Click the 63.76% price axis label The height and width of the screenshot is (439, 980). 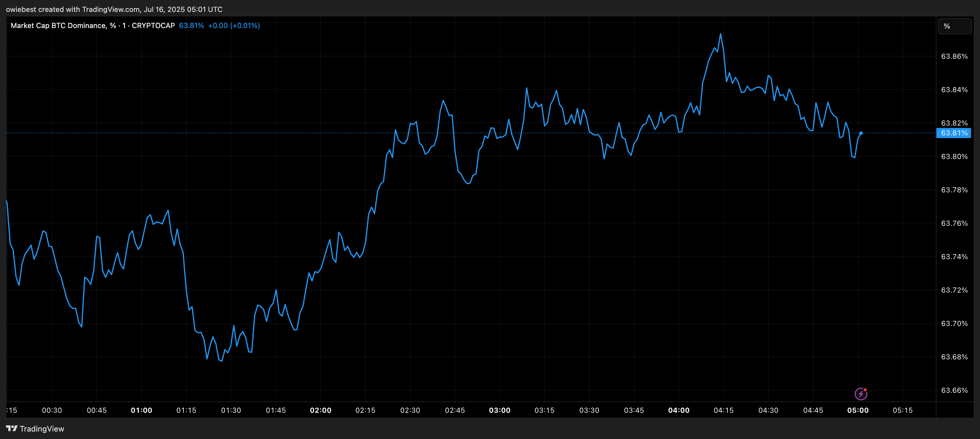click(x=954, y=223)
